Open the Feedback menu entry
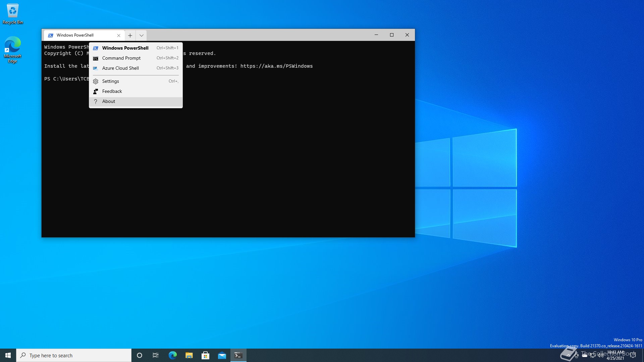This screenshot has height=362, width=644. [136, 91]
